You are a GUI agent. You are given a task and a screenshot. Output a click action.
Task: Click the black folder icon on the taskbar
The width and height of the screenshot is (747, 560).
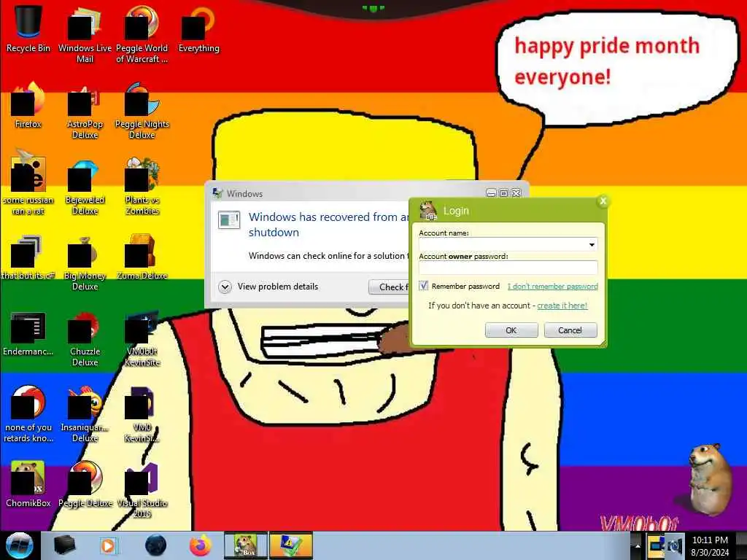point(64,545)
